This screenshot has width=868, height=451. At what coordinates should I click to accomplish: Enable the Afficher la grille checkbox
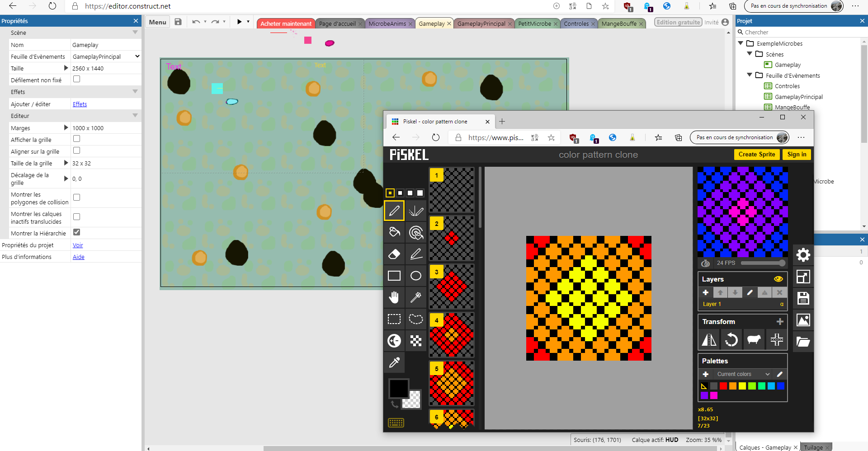coord(77,139)
